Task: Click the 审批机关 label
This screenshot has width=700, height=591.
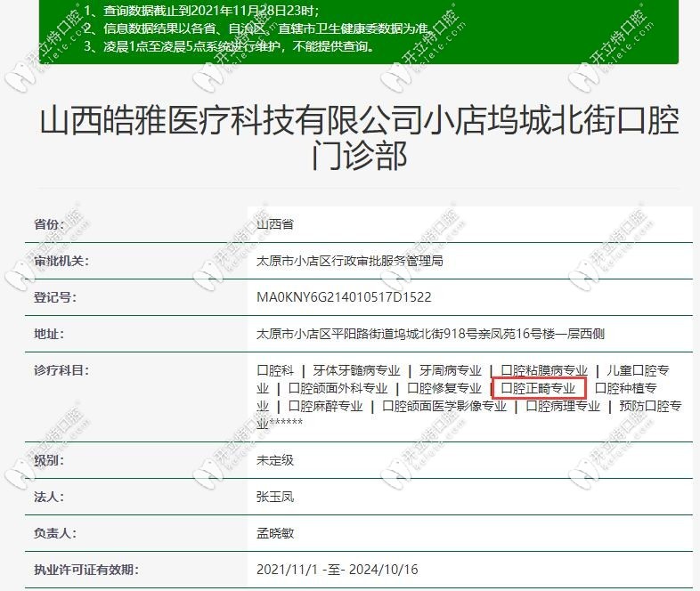Action: tap(61, 261)
